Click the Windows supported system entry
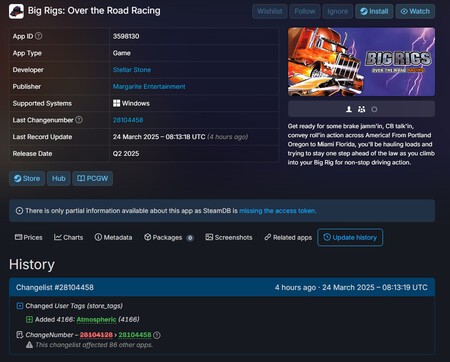 coord(131,103)
